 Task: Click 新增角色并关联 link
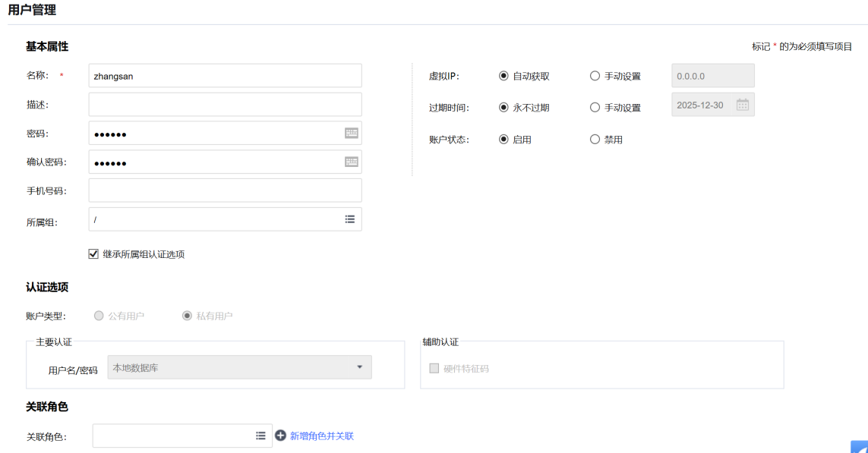click(321, 436)
